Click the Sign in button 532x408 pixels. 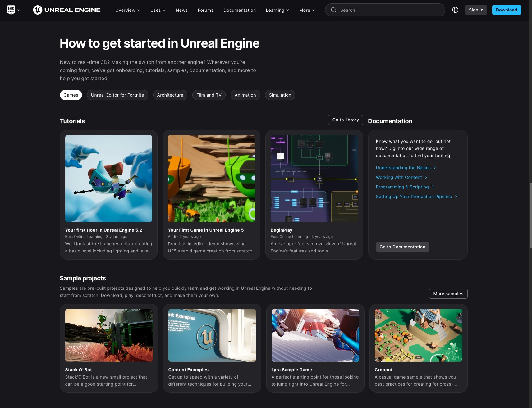point(476,10)
